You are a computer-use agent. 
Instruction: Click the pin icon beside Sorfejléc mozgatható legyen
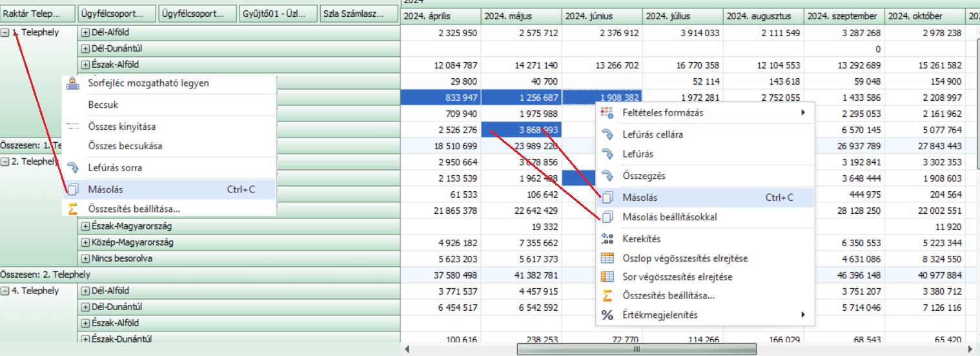(x=73, y=83)
